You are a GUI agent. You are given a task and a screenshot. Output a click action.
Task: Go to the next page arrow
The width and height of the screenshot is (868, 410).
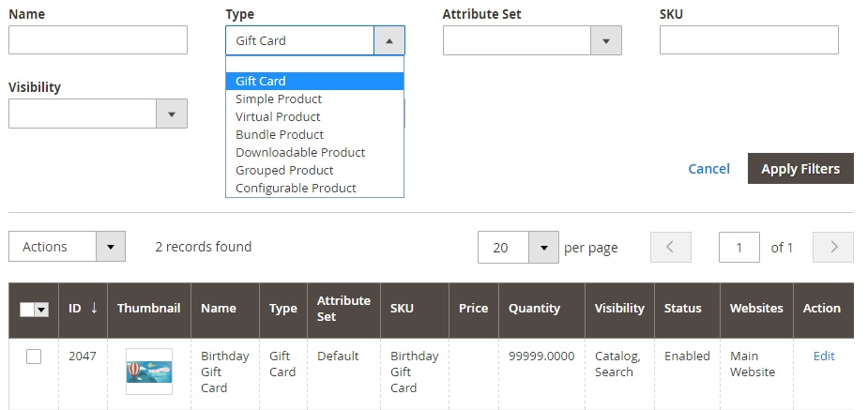coord(833,248)
